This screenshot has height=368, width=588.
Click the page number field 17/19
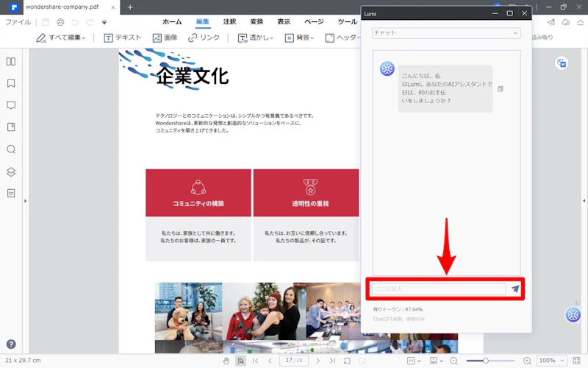pyautogui.click(x=294, y=361)
